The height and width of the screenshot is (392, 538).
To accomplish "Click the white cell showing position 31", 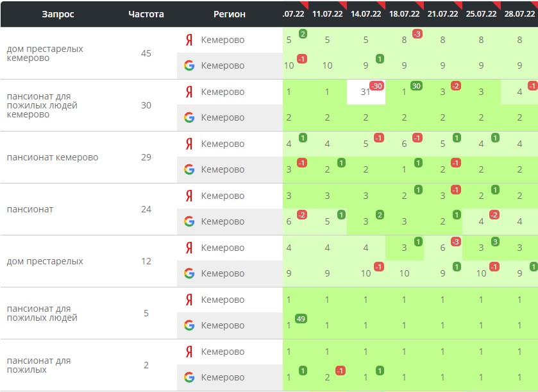I will pyautogui.click(x=366, y=92).
